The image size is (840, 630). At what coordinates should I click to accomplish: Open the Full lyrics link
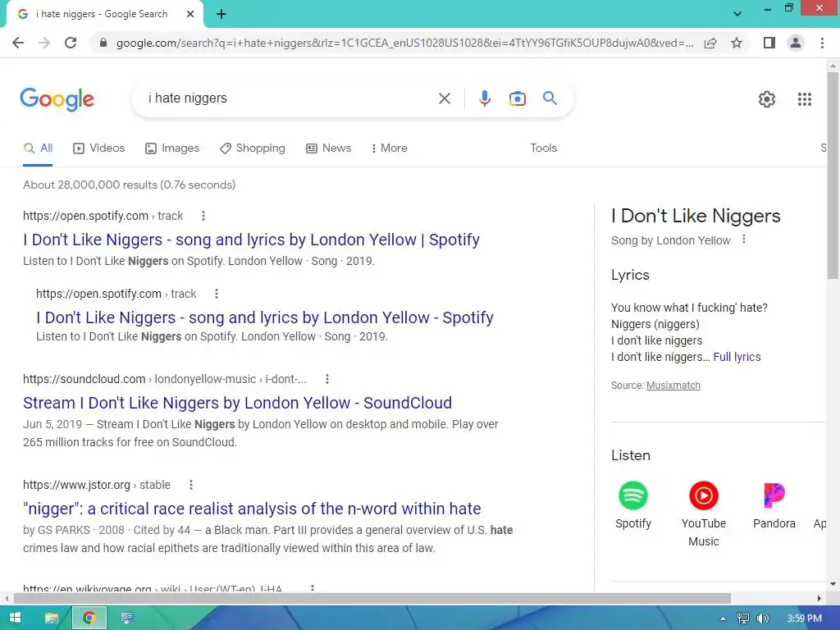pyautogui.click(x=737, y=357)
